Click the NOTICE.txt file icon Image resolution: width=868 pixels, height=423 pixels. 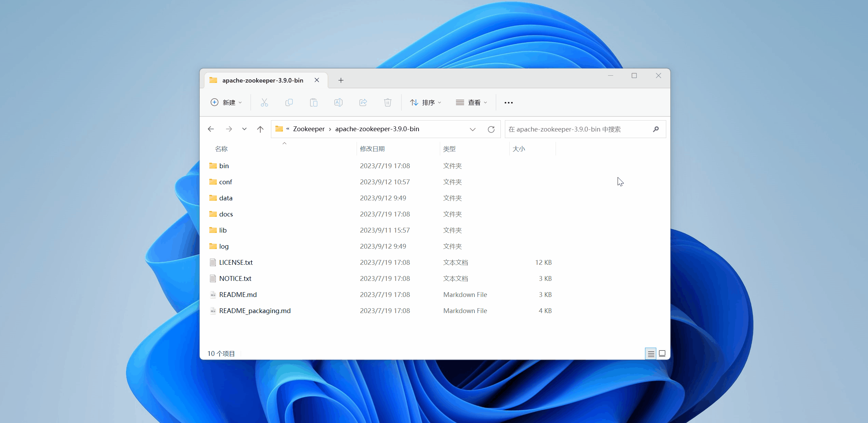pos(213,278)
